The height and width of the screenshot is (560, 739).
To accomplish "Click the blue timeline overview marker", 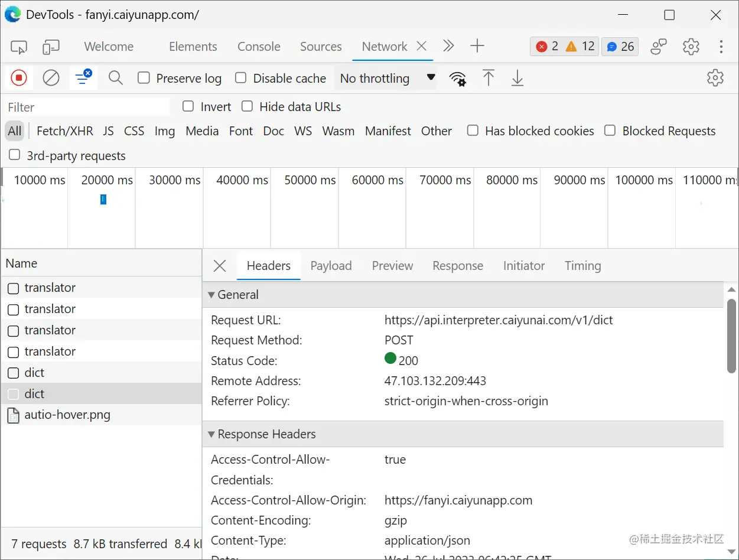I will point(103,200).
